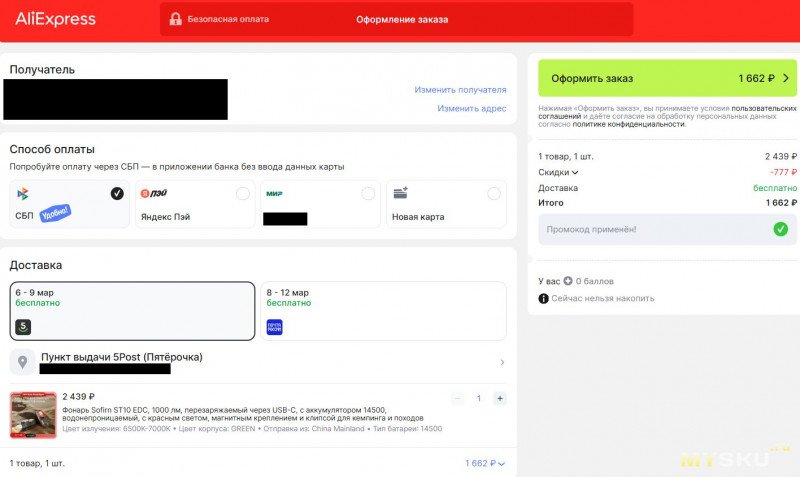This screenshot has width=800, height=477.
Task: Select the 8 - 12 мар delivery option
Action: coord(383,311)
